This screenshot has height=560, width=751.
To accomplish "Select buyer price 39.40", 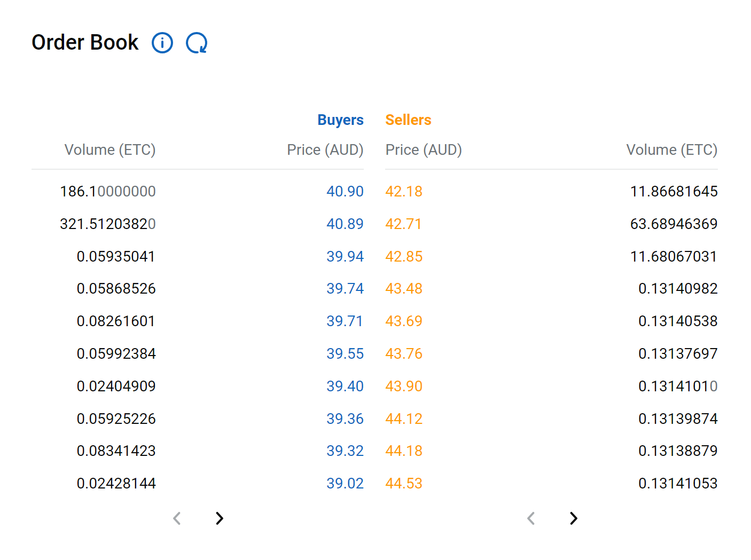I will [x=345, y=386].
